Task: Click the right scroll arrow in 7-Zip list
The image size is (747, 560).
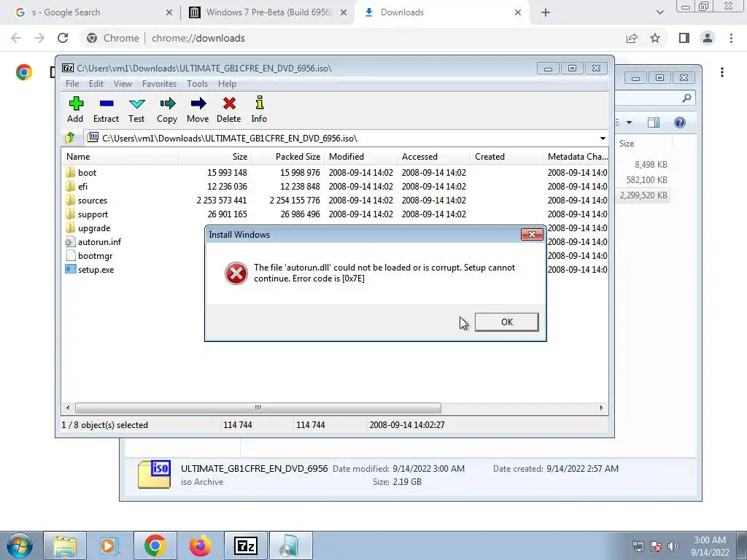Action: click(601, 408)
